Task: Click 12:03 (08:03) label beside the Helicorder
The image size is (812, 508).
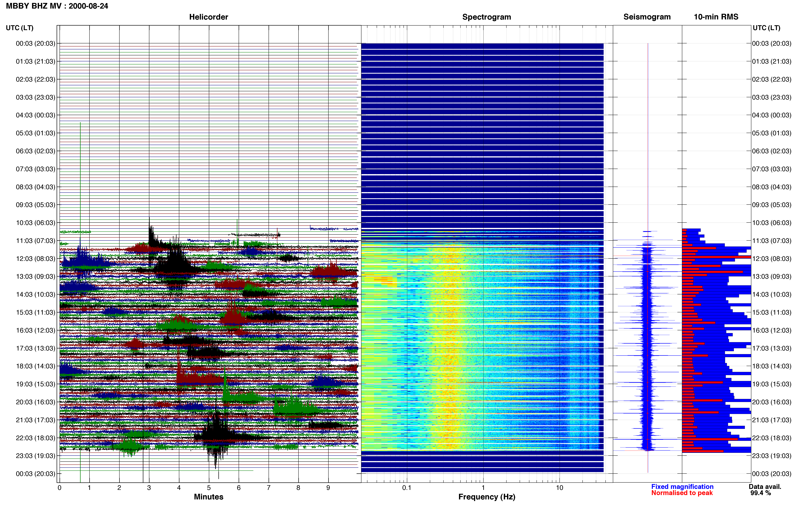Action: point(36,259)
